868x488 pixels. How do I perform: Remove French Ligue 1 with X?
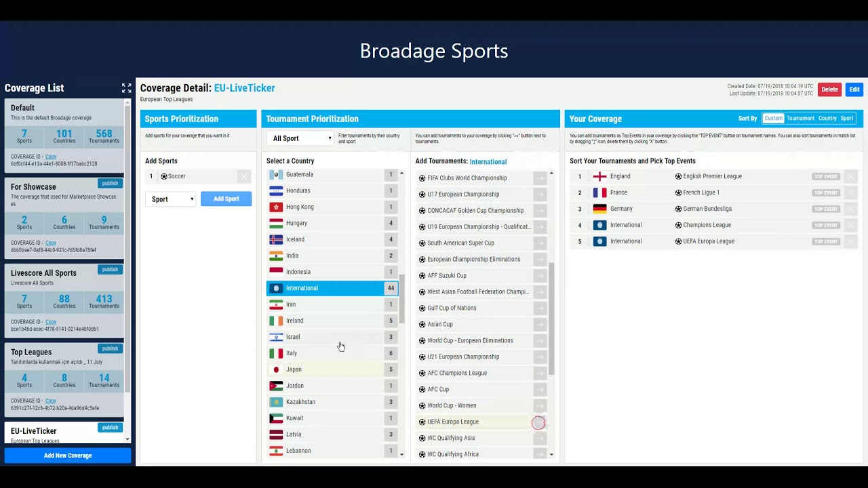pos(850,192)
